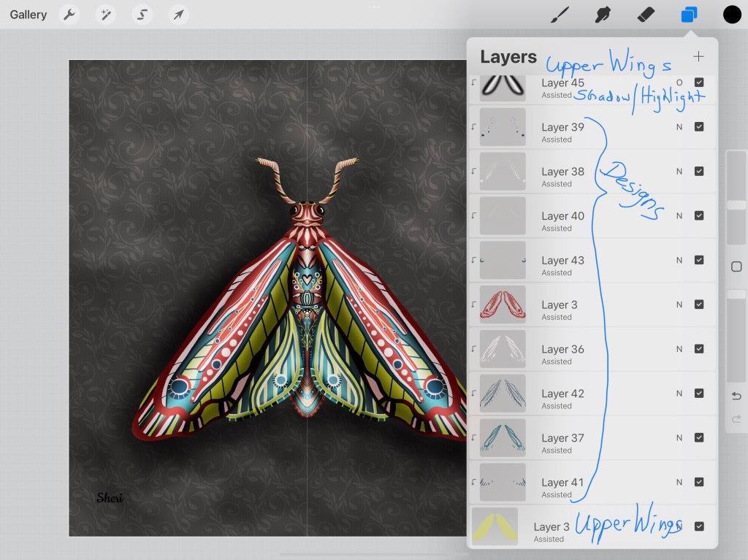Open blend mode N for Layer 42
748x560 pixels.
679,394
